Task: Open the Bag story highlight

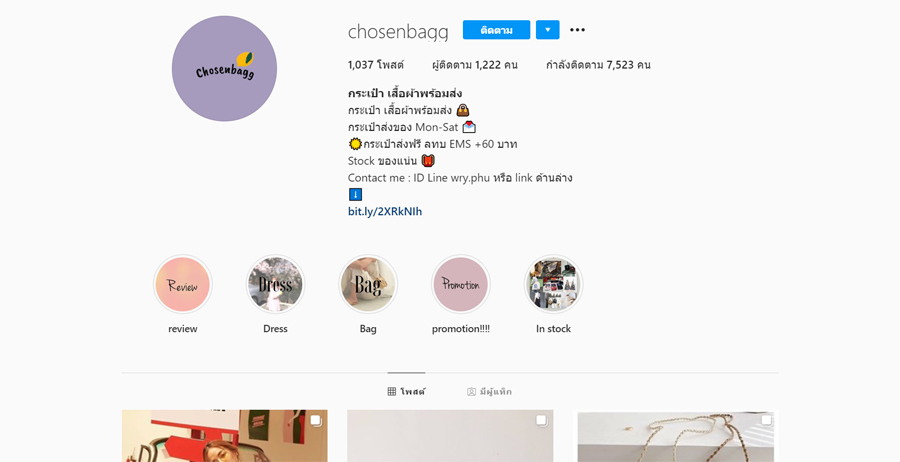Action: pos(368,285)
